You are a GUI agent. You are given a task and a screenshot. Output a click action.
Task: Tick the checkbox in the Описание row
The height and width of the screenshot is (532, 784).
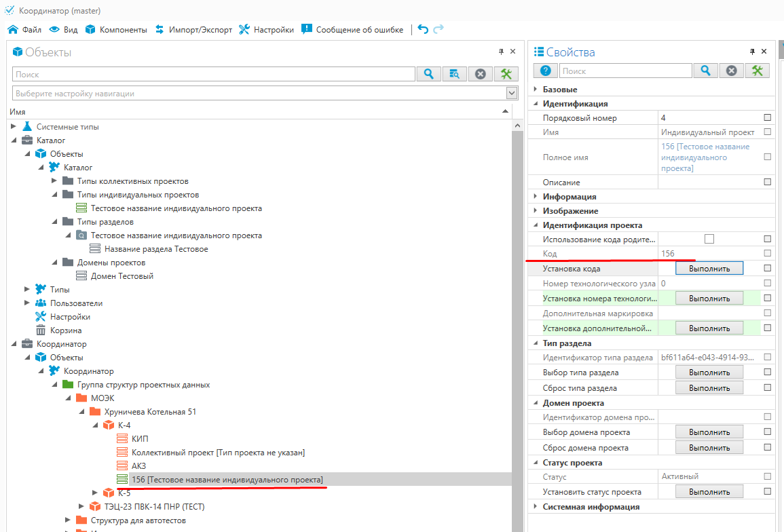(768, 182)
